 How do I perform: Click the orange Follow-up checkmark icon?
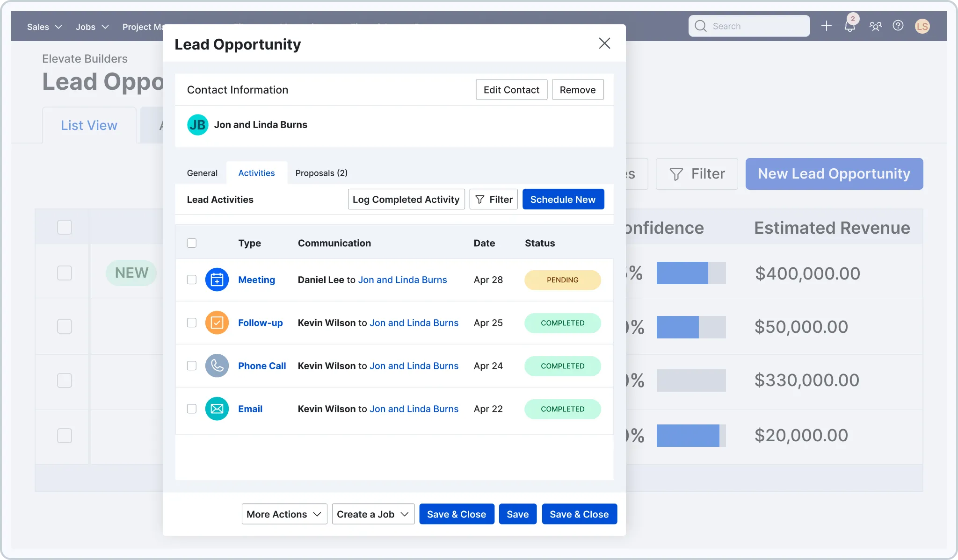217,323
